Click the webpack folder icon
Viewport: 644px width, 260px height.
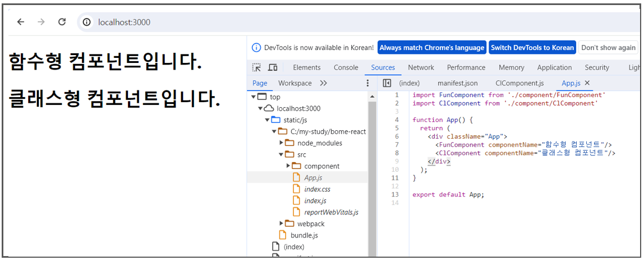pos(289,223)
